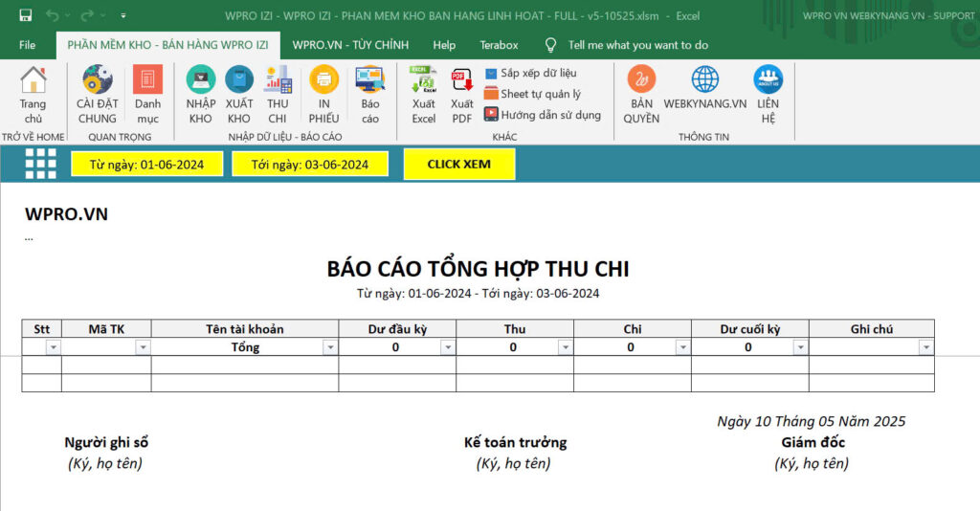Click the white grid menu icon
Viewport: 980px width, 511px height.
click(x=41, y=164)
